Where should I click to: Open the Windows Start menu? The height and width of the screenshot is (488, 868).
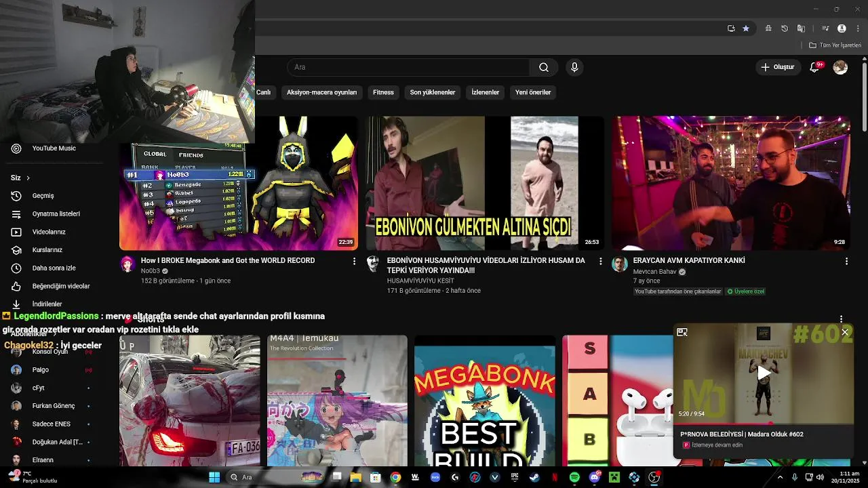coord(214,477)
